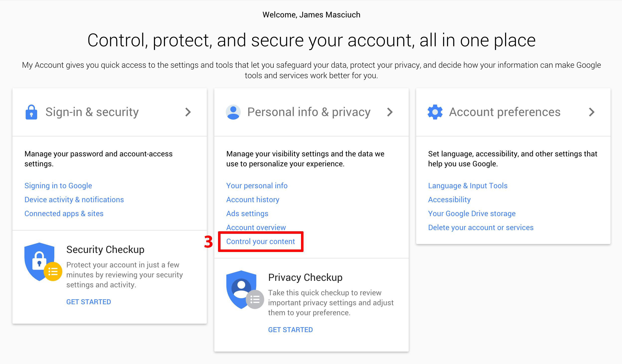Click the blue lock Sign-in & security icon
Screen dimensions: 622x364
coord(31,112)
